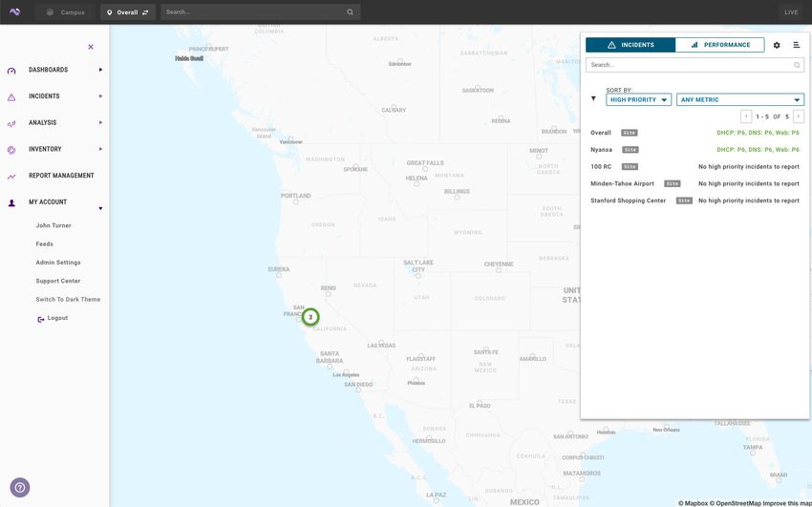Open Analysis menu item
The image size is (812, 507).
tap(42, 122)
